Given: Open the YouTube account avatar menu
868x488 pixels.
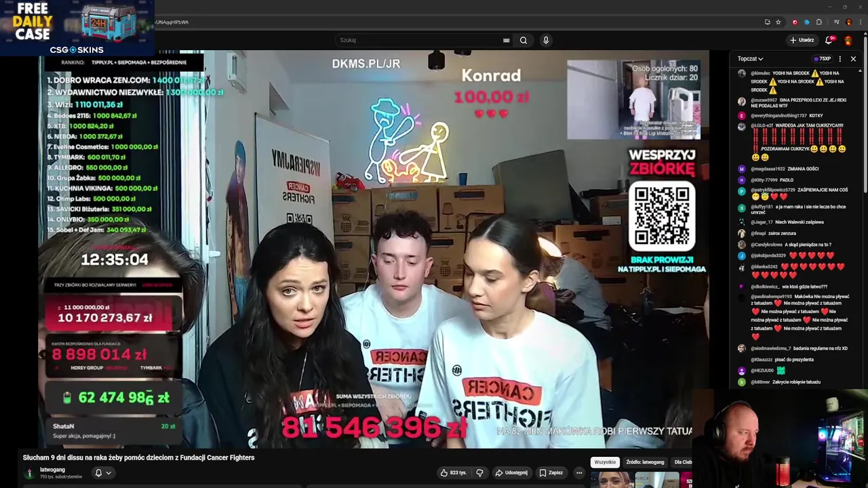Looking at the screenshot, I should [848, 40].
